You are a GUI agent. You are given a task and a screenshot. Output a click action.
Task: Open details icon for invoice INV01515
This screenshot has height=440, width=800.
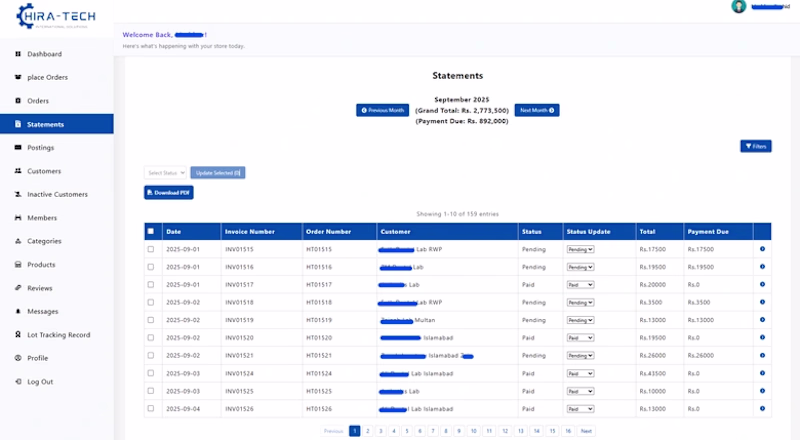[x=762, y=249]
